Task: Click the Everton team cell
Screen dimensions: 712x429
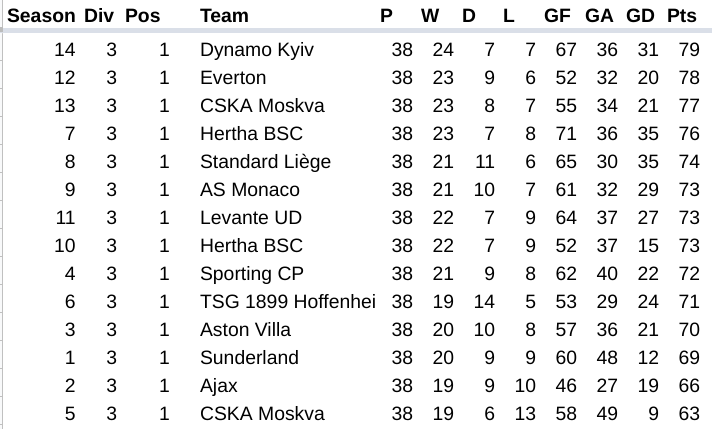Action: [x=233, y=78]
